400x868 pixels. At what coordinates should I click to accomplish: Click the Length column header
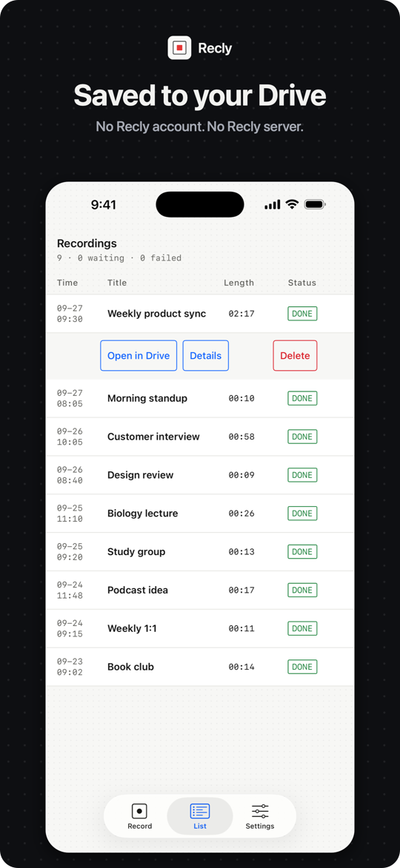239,283
